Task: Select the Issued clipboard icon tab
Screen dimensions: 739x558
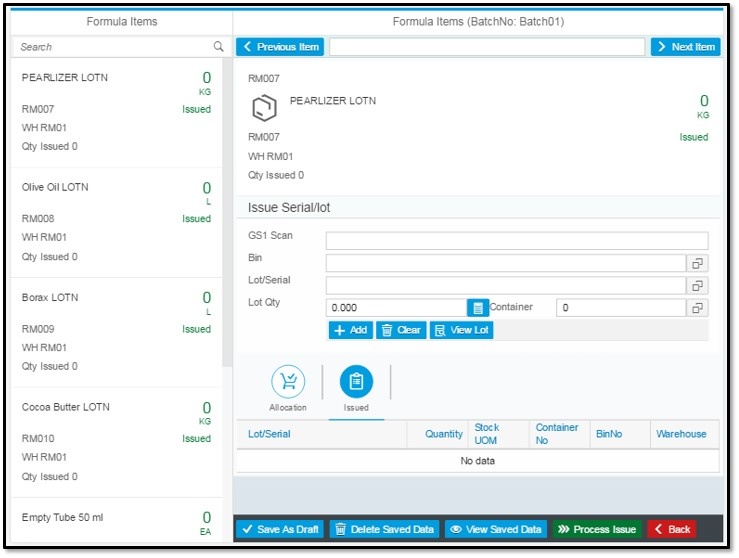Action: pyautogui.click(x=356, y=381)
